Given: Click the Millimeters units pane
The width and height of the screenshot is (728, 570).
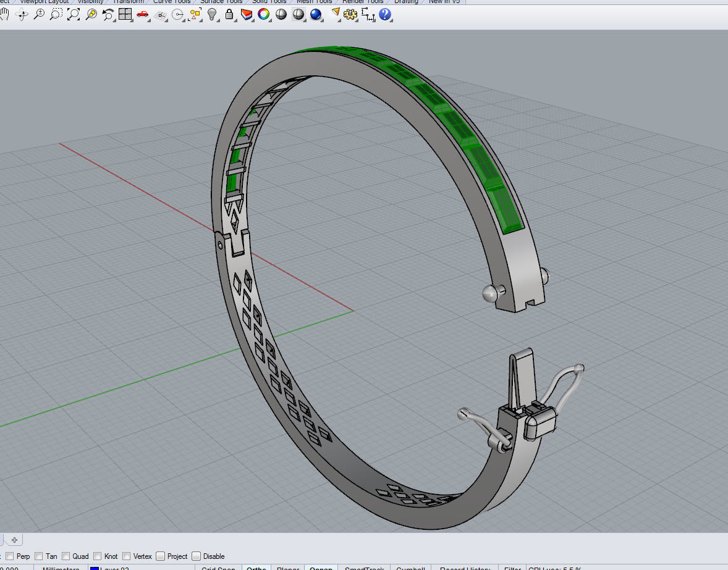Looking at the screenshot, I should point(61,568).
